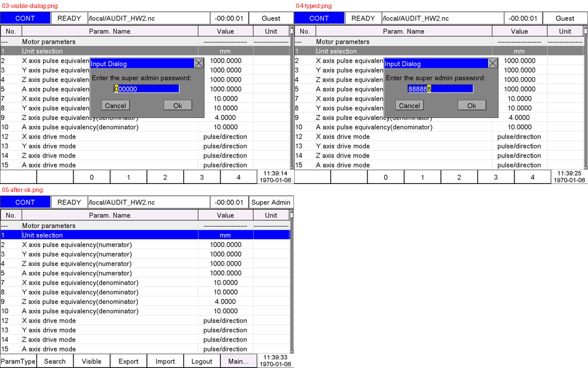Click the parameter list scrollbar in 03-visible-dialog screen
Image resolution: width=588 pixels, height=368 pixels.
pyautogui.click(x=292, y=98)
